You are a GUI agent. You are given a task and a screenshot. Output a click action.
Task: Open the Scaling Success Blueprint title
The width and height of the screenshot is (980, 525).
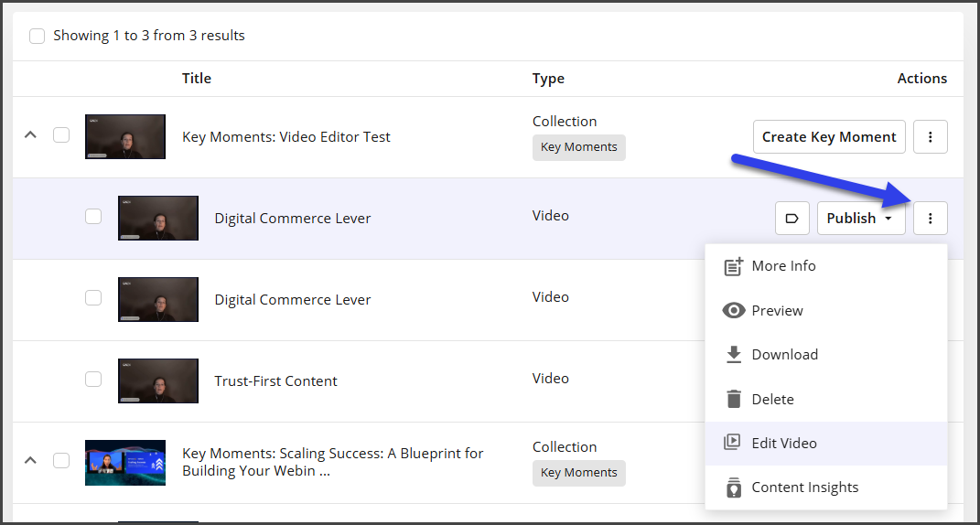[x=332, y=462]
